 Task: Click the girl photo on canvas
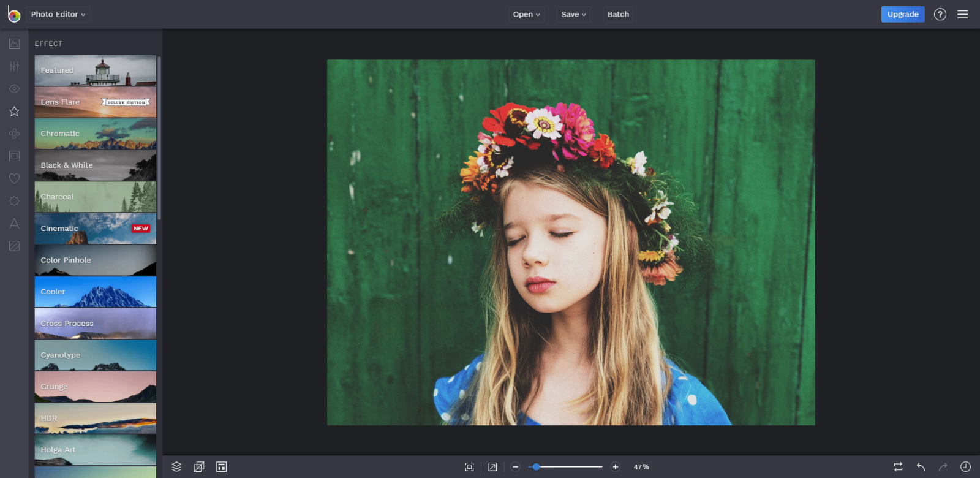(x=571, y=242)
